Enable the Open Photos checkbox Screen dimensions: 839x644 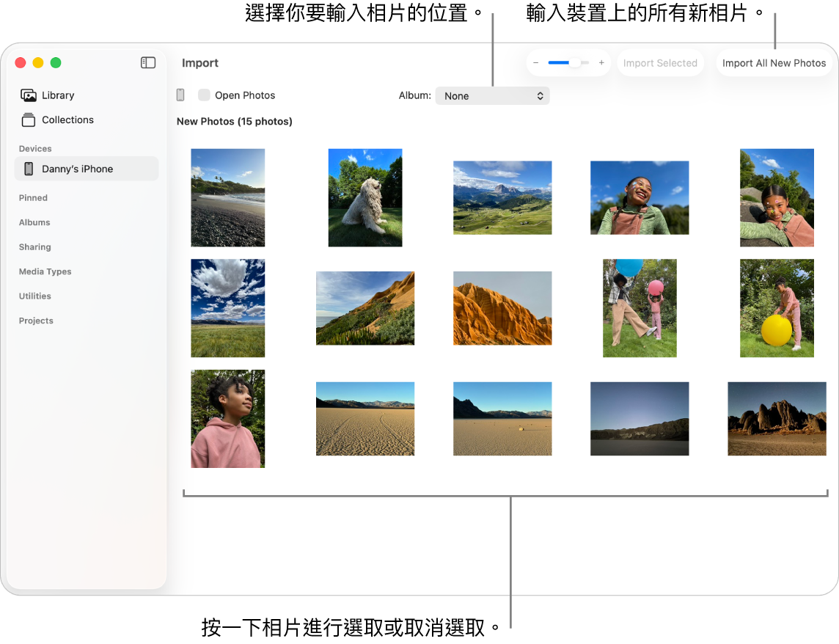(x=204, y=95)
